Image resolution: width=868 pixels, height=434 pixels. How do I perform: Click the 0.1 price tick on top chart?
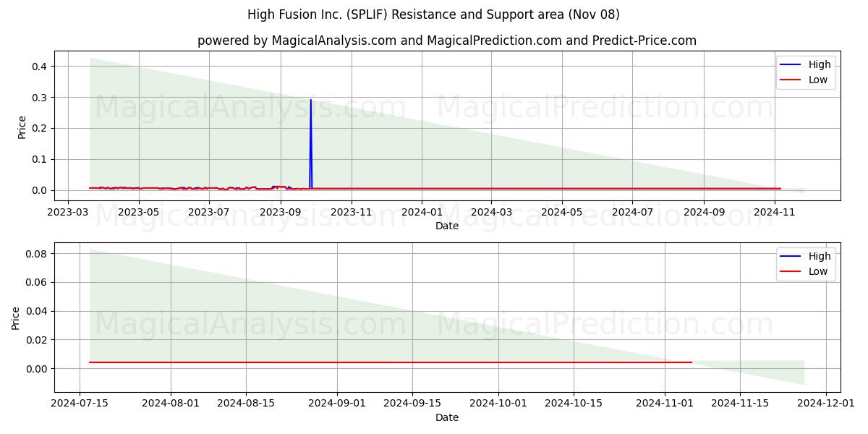coord(39,159)
